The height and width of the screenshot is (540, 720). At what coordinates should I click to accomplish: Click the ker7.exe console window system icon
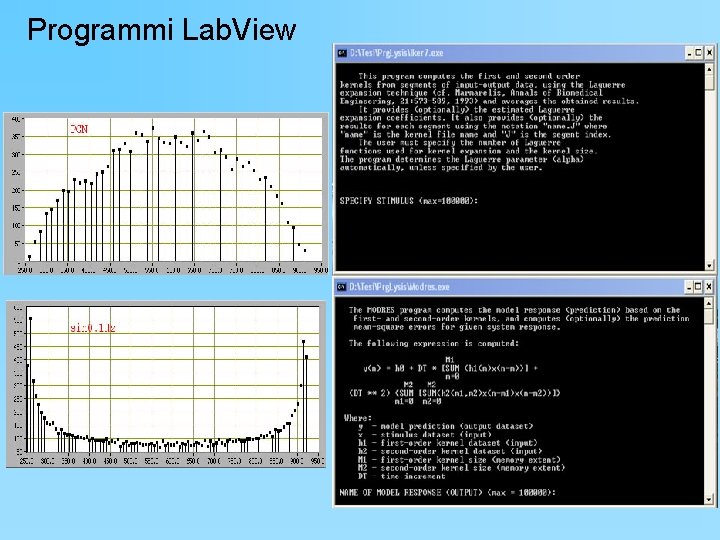pos(342,53)
